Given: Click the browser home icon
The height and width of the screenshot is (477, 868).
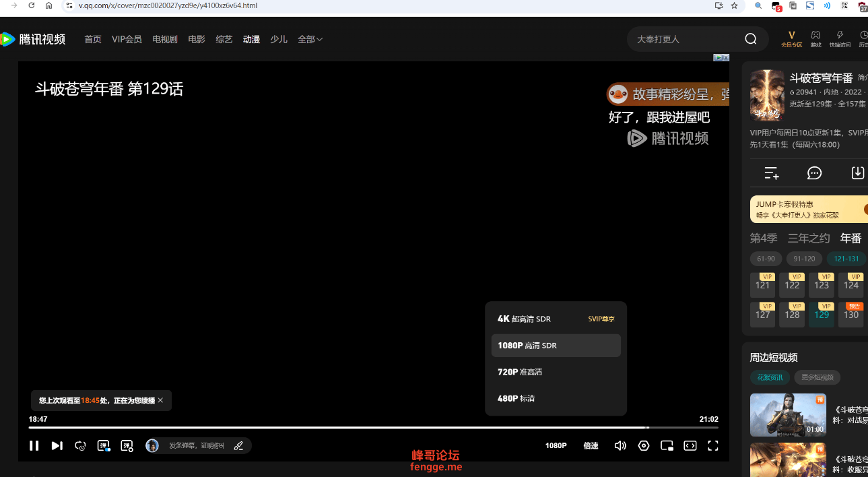Looking at the screenshot, I should coord(48,5).
